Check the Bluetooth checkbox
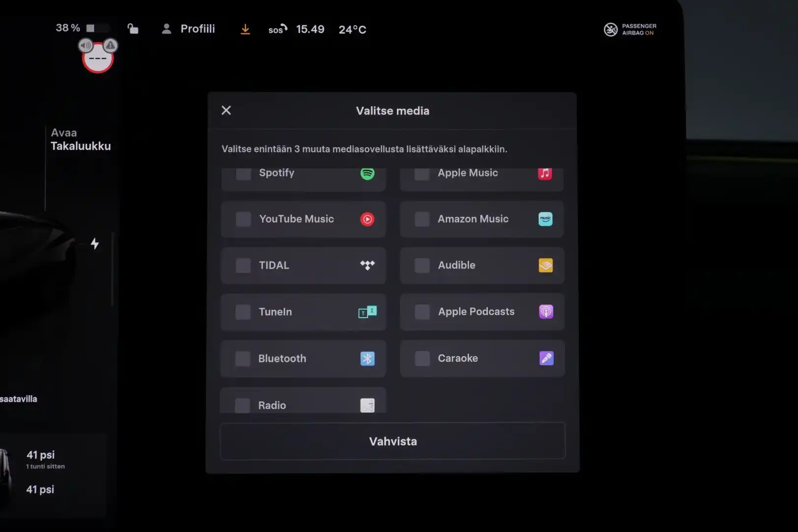Image resolution: width=798 pixels, height=532 pixels. coord(243,359)
